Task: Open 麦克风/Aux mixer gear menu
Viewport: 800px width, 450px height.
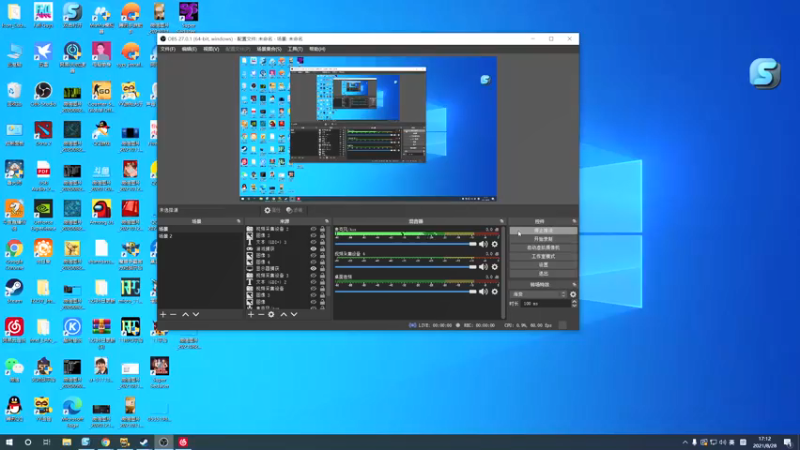Action: (494, 244)
